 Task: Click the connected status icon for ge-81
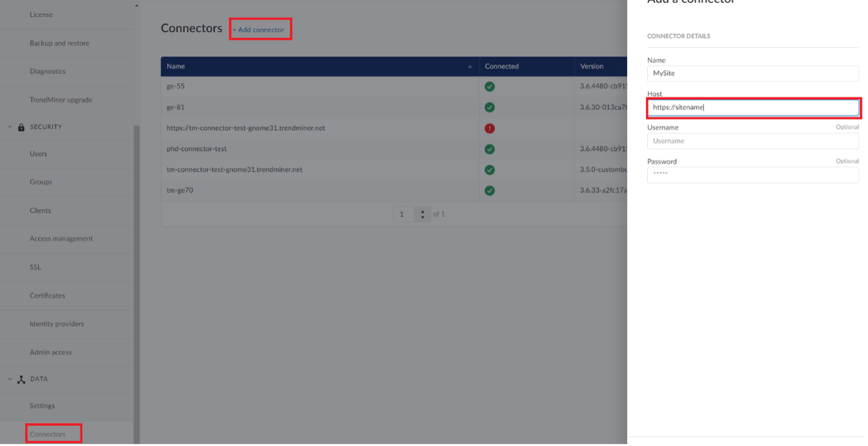(489, 107)
